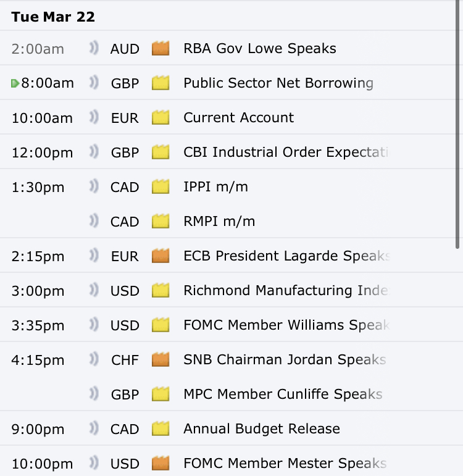Click the 10:00pm time for FOMC Mester

click(42, 463)
